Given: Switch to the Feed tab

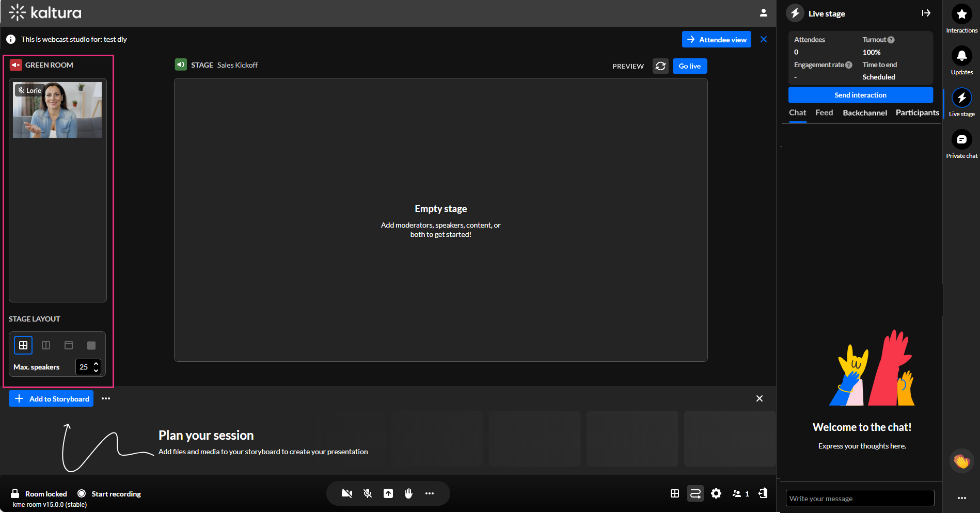Looking at the screenshot, I should 825,113.
